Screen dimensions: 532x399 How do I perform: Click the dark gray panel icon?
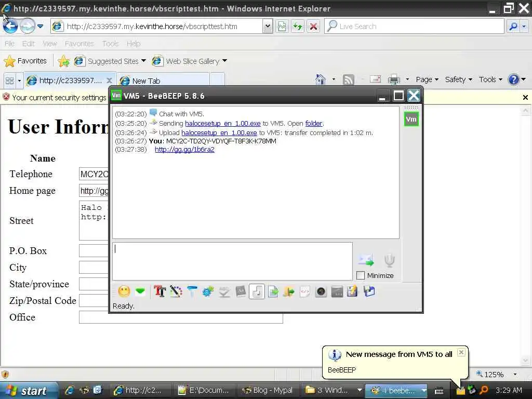click(x=337, y=291)
